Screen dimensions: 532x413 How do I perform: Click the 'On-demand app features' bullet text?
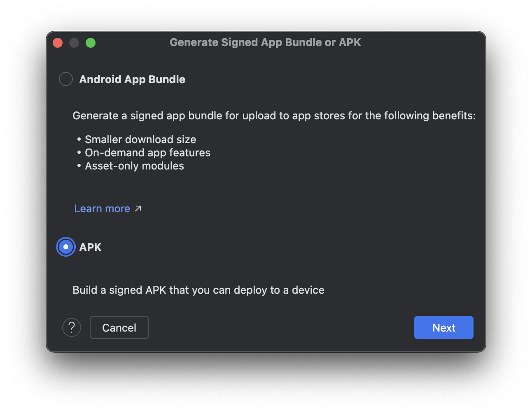[147, 153]
